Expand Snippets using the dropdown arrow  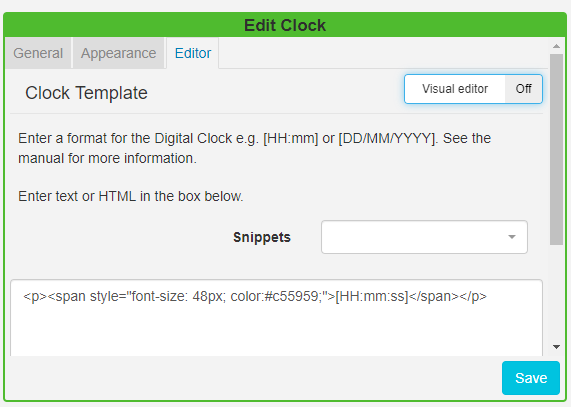[x=512, y=237]
